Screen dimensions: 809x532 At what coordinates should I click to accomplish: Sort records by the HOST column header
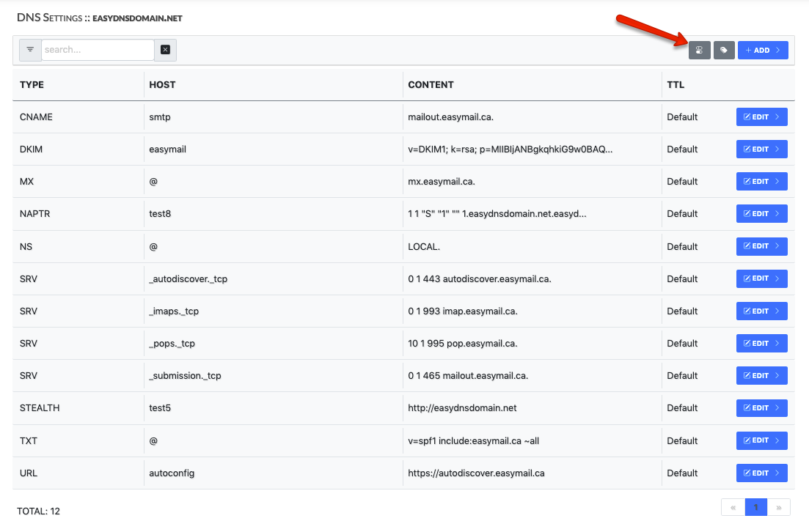(x=162, y=84)
